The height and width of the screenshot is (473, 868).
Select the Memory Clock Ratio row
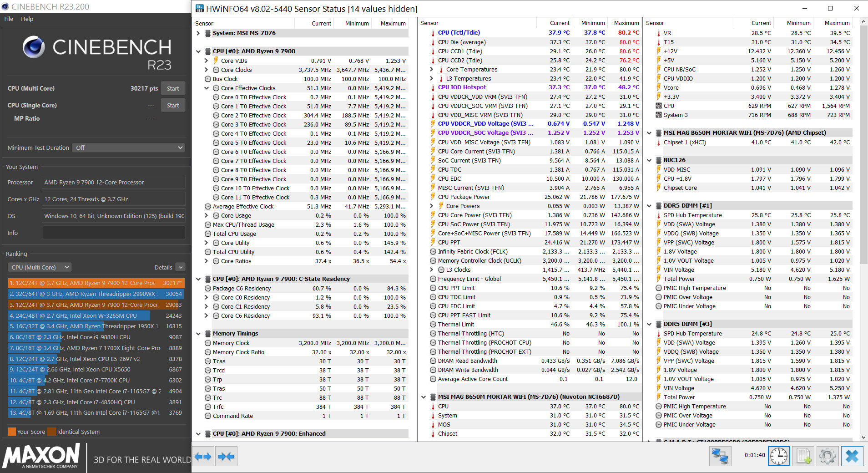305,352
